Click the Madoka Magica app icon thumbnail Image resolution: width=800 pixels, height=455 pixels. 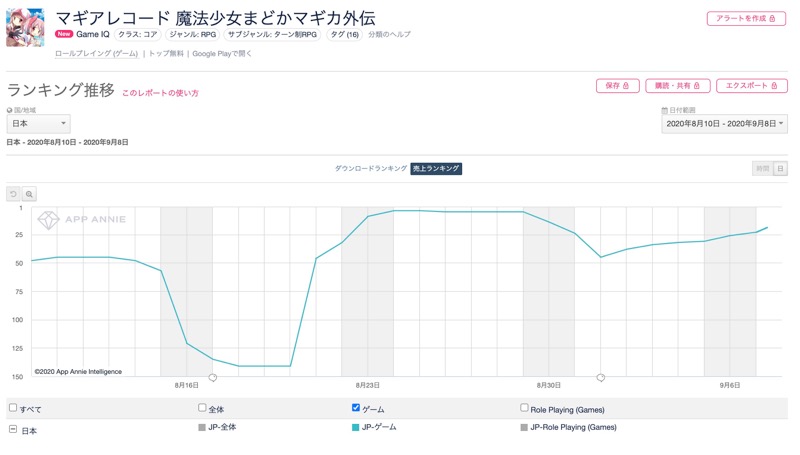25,28
